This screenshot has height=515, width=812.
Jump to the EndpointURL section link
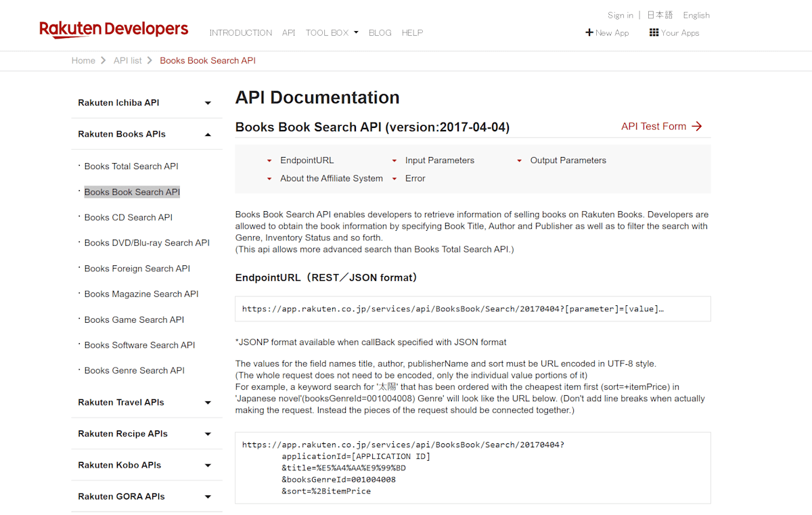307,160
